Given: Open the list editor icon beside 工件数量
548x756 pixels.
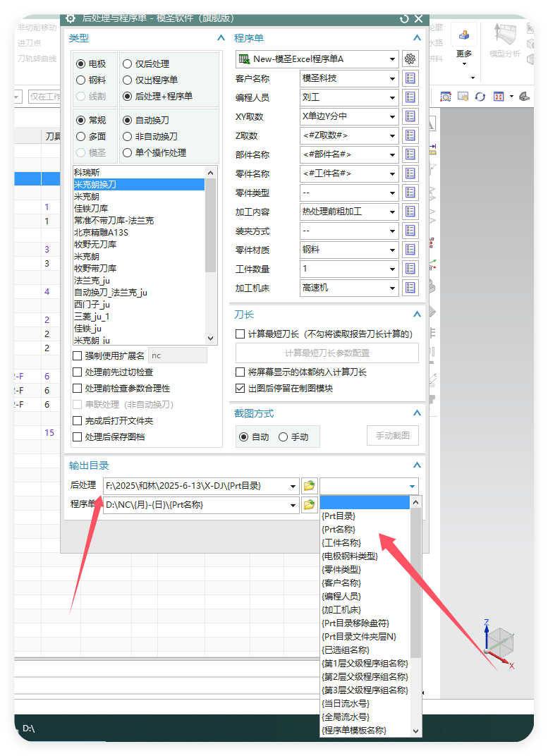Looking at the screenshot, I should [x=410, y=269].
